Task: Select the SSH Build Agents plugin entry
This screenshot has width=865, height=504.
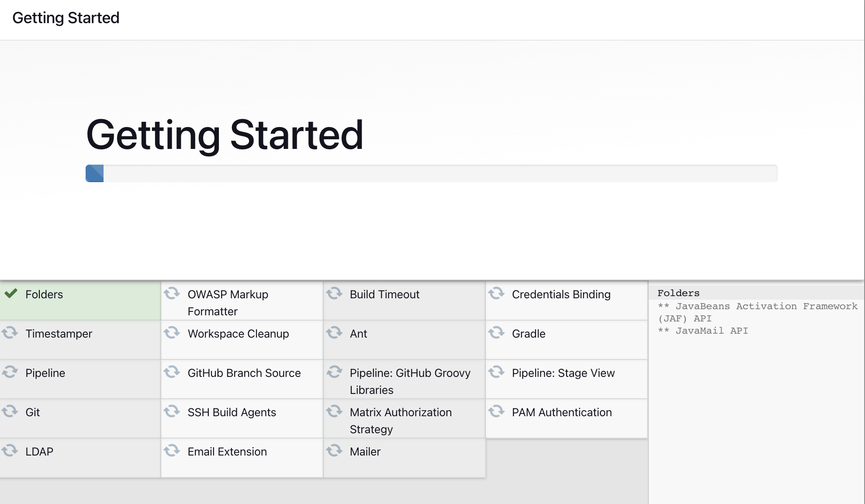Action: [232, 411]
